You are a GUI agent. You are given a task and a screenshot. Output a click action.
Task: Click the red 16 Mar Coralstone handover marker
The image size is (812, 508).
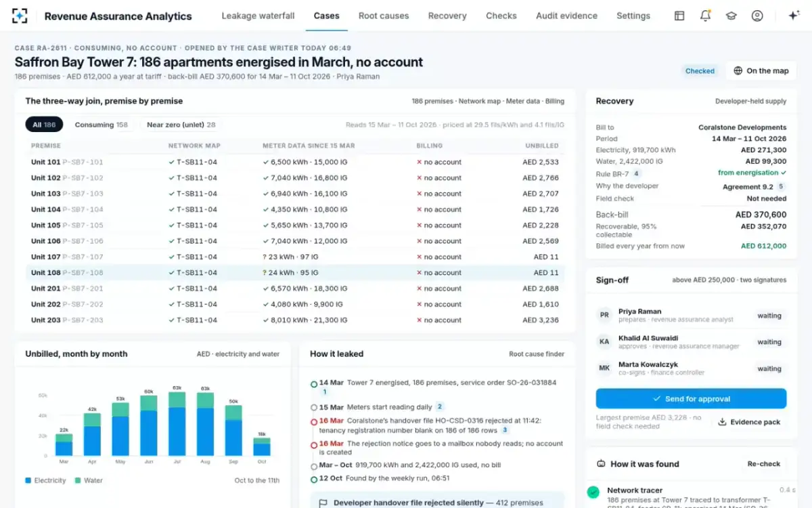pos(314,421)
